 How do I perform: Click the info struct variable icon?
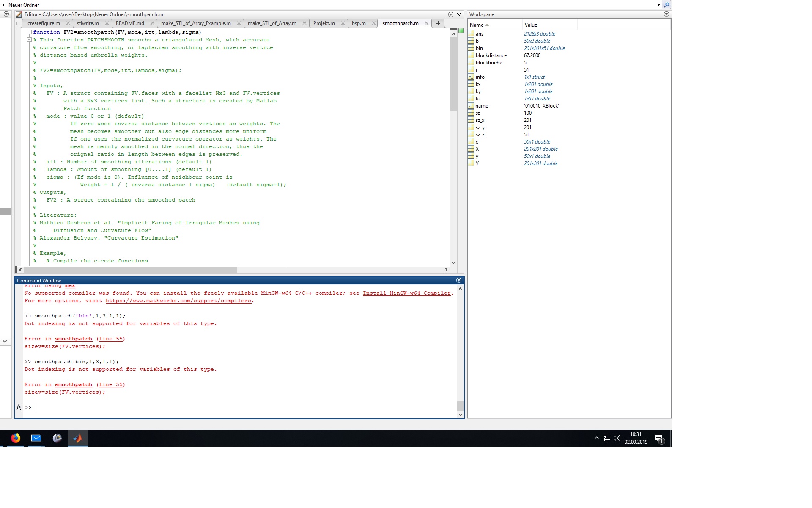(471, 77)
